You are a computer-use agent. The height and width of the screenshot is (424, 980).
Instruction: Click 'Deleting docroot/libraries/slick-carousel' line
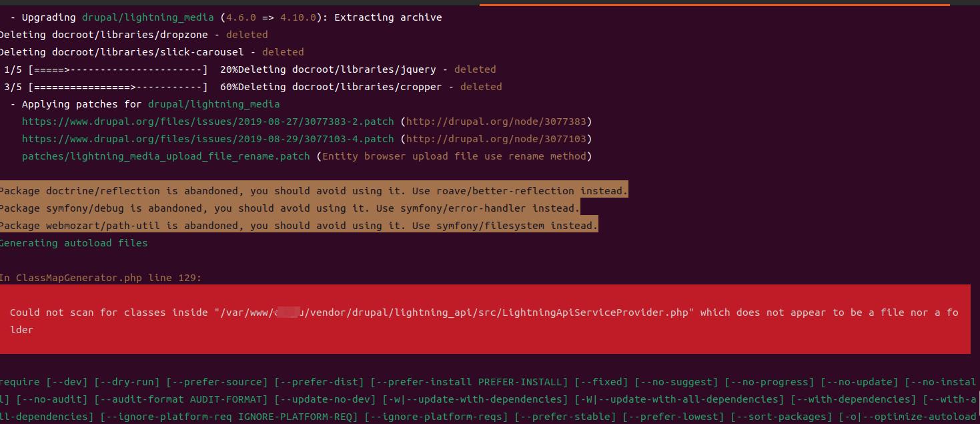(x=151, y=52)
